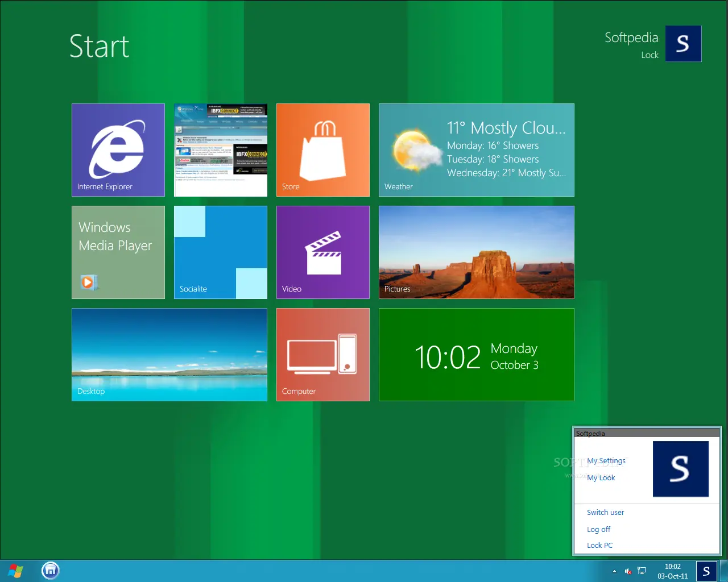Image resolution: width=728 pixels, height=582 pixels.
Task: Open the Video clapperboard tile
Action: [x=323, y=252]
